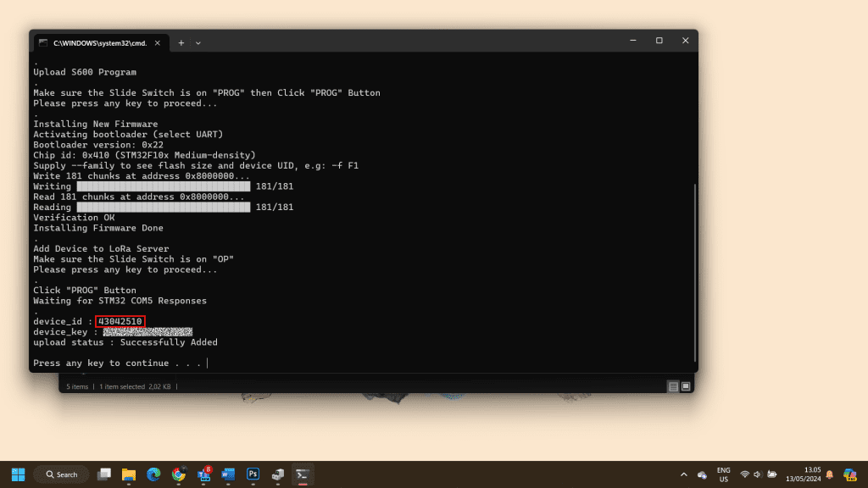The width and height of the screenshot is (868, 488).
Task: Open Photoshop from the taskbar
Action: (253, 474)
